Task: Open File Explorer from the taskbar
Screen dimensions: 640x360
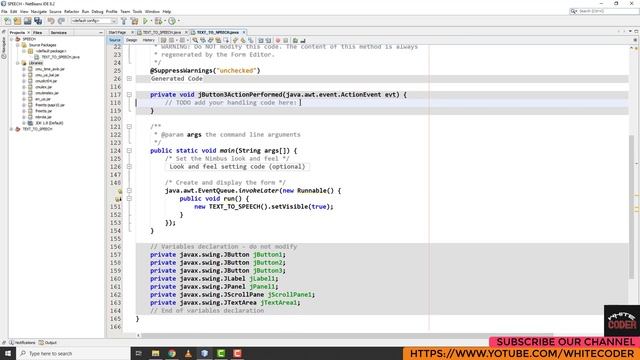Action: coord(156,353)
